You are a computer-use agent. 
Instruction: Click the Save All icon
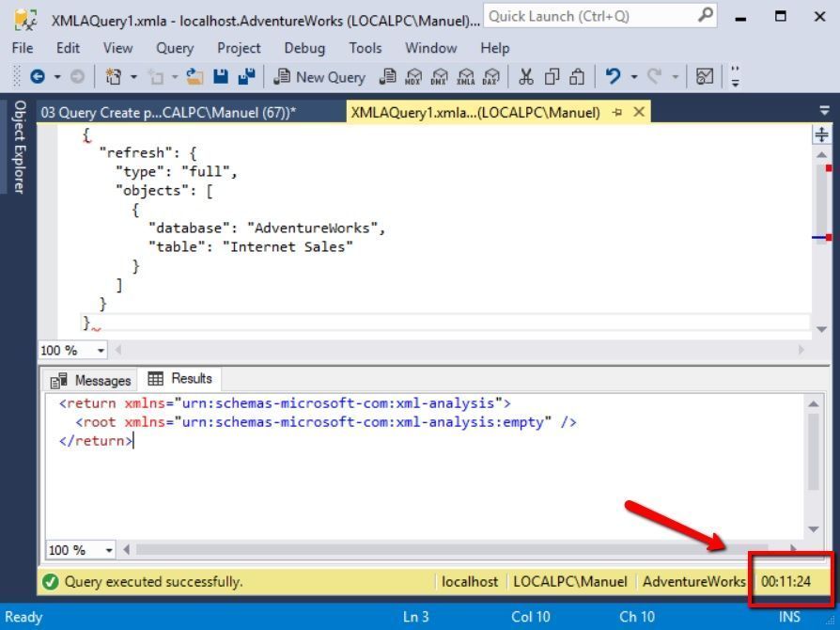click(246, 77)
